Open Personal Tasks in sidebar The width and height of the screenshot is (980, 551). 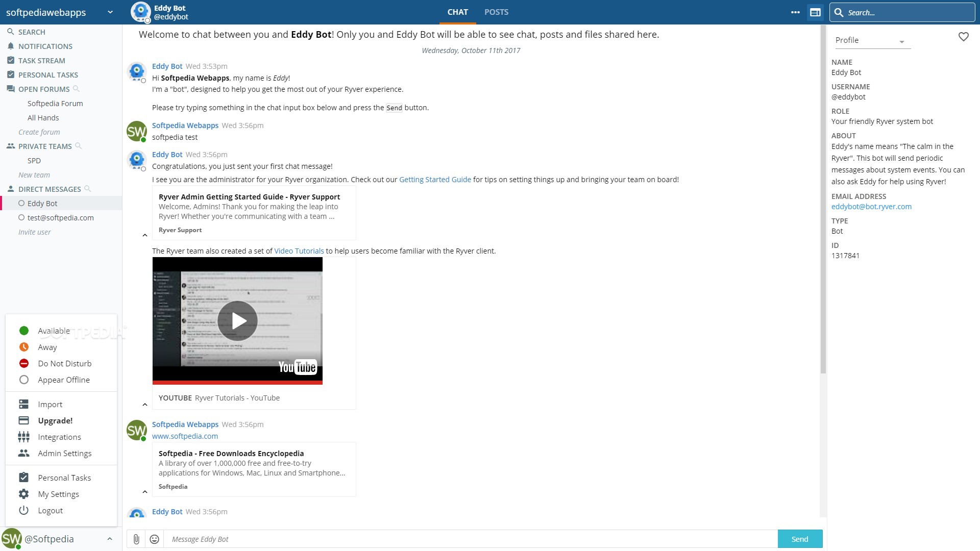click(x=48, y=74)
